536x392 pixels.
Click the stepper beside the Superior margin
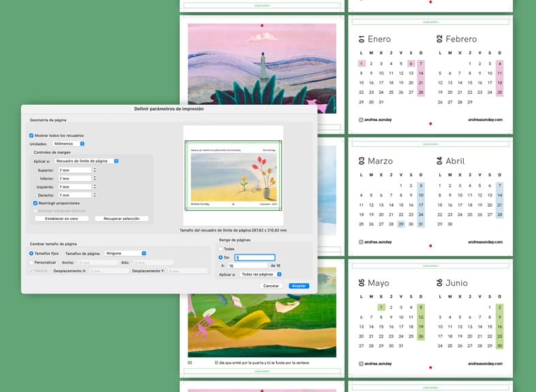[x=94, y=170]
